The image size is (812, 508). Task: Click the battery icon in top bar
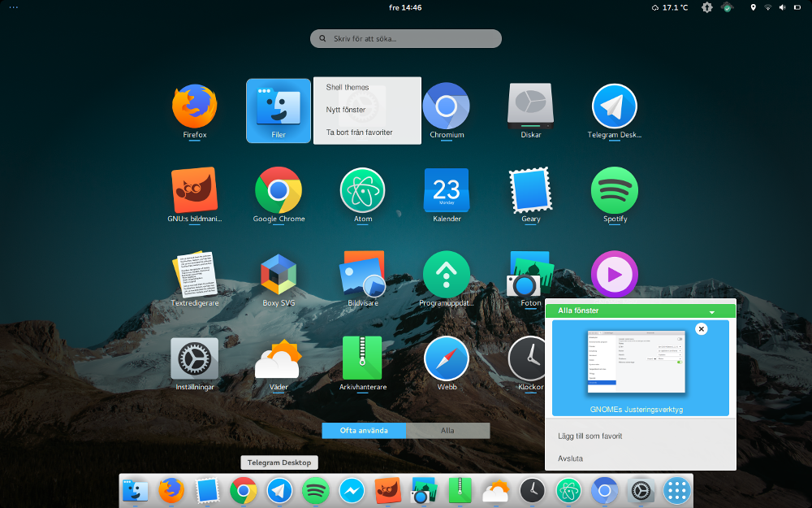pos(797,7)
